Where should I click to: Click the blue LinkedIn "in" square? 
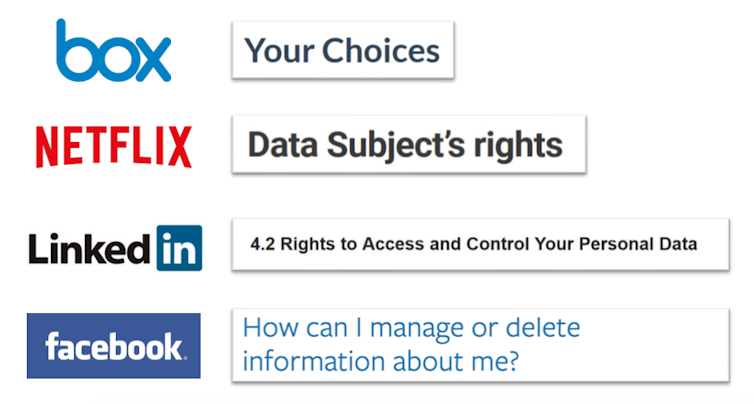point(179,248)
